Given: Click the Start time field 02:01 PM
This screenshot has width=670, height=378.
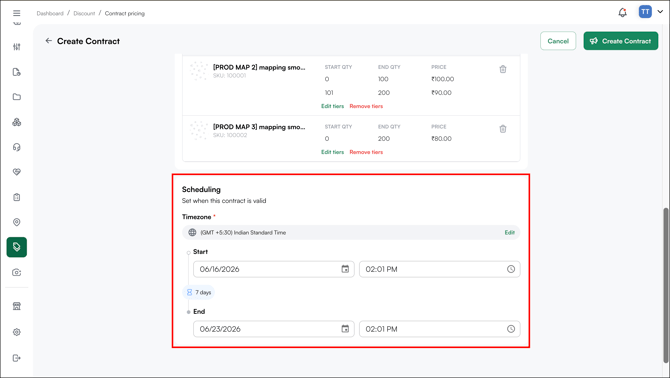Looking at the screenshot, I should click(440, 269).
